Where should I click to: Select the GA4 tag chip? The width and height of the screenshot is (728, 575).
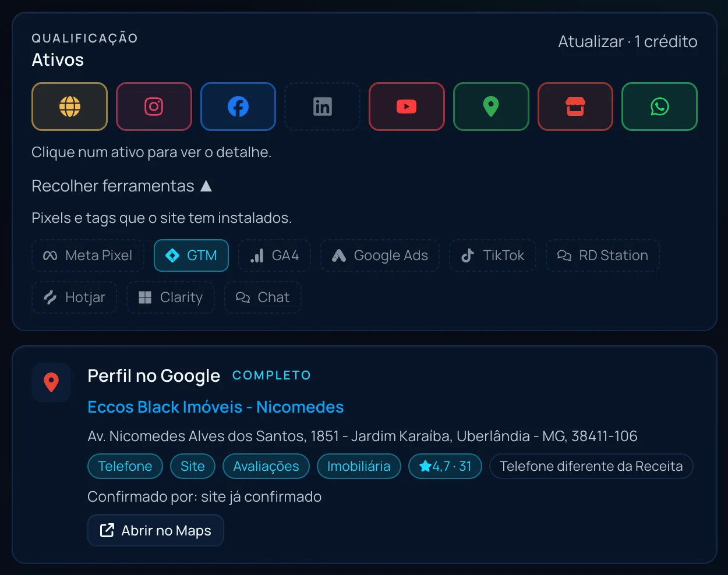[x=274, y=255]
